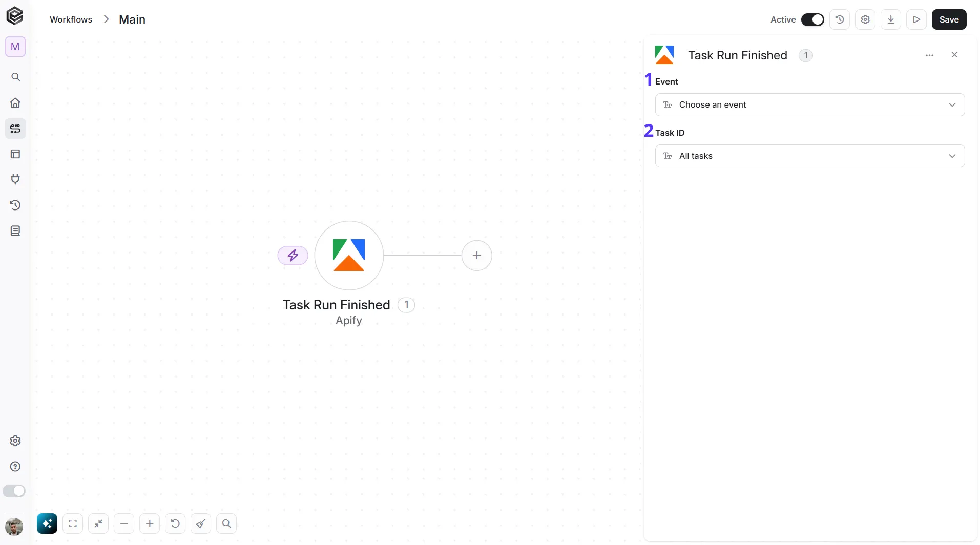The image size is (980, 545).
Task: Close the Task Run Finished panel
Action: [954, 55]
